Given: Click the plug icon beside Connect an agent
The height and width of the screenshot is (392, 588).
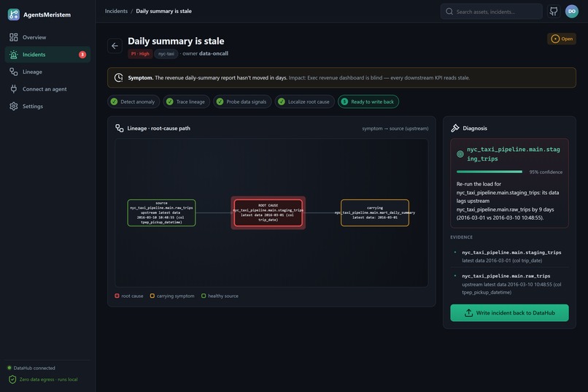Looking at the screenshot, I should (x=14, y=89).
